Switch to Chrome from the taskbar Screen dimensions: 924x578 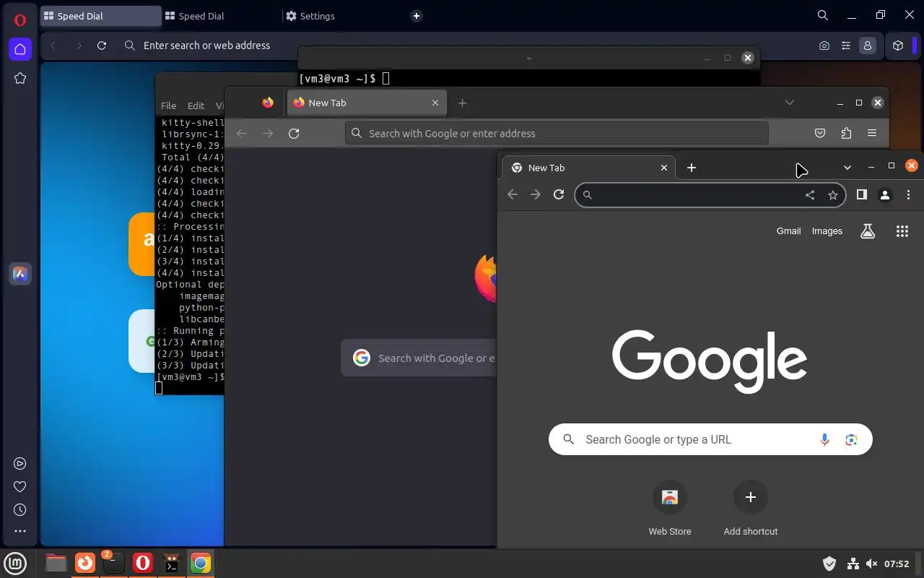(201, 563)
